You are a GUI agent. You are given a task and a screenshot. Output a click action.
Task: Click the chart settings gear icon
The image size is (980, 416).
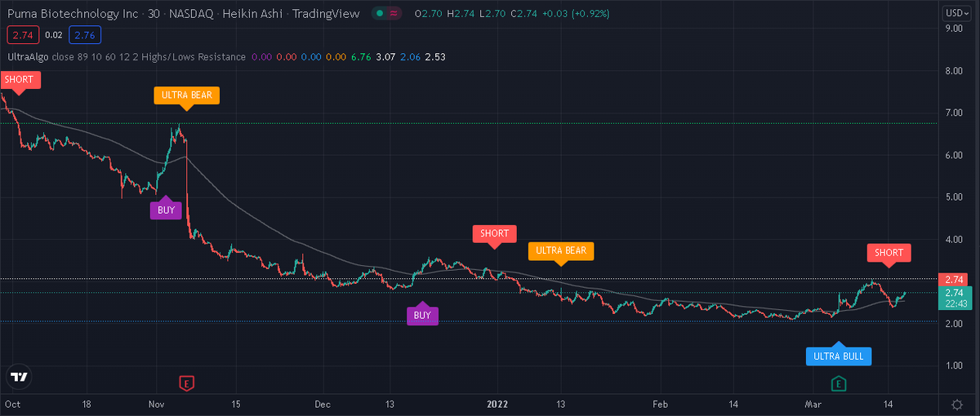pyautogui.click(x=956, y=404)
